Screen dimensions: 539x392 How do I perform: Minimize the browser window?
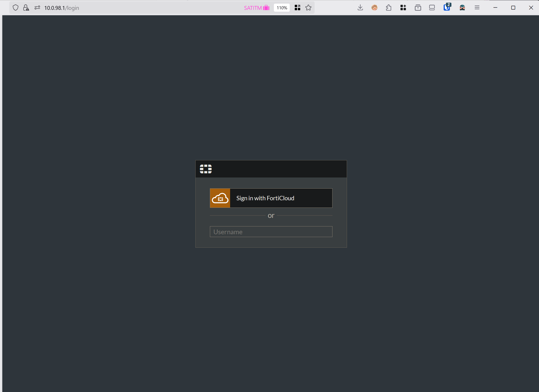coord(495,8)
